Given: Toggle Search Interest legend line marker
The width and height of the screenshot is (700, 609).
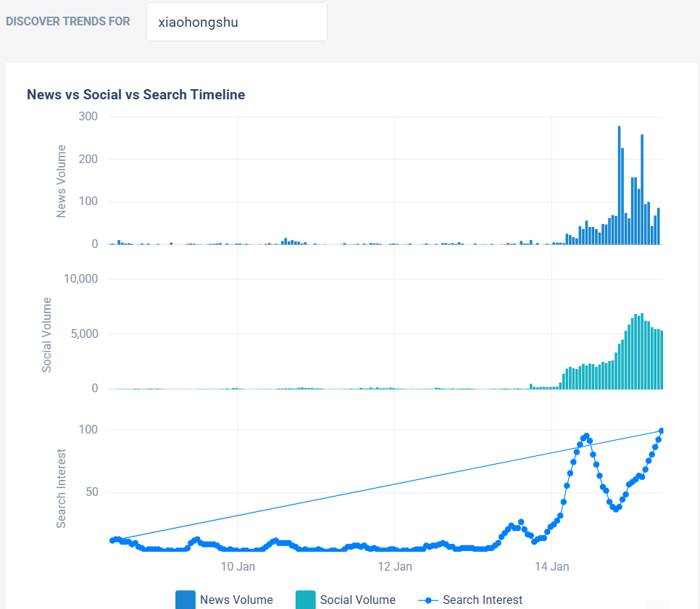Looking at the screenshot, I should [x=428, y=600].
